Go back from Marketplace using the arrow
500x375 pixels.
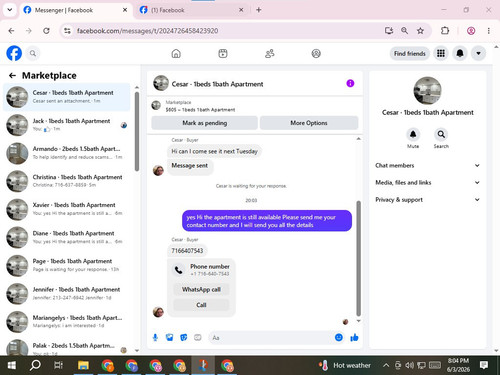point(12,76)
